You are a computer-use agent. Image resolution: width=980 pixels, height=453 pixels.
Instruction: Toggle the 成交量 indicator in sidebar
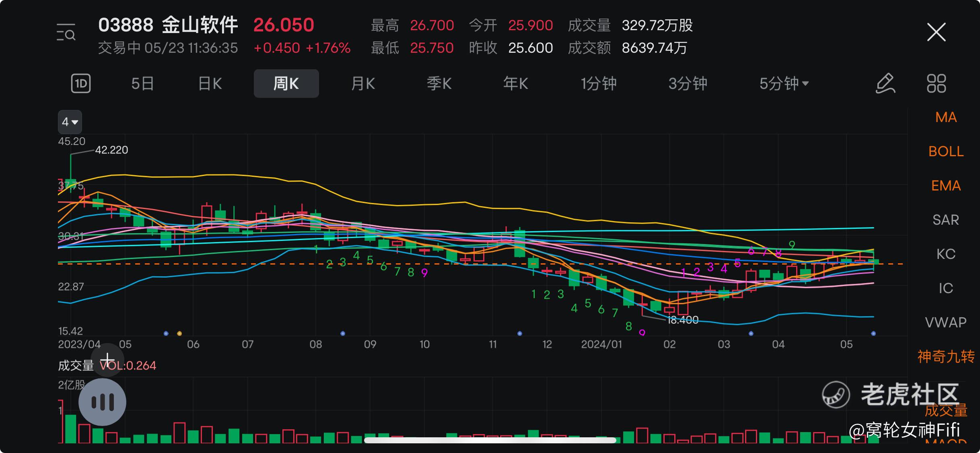click(946, 410)
